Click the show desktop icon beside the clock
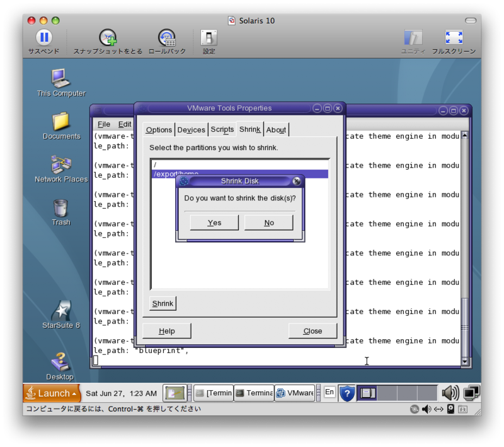 click(175, 393)
